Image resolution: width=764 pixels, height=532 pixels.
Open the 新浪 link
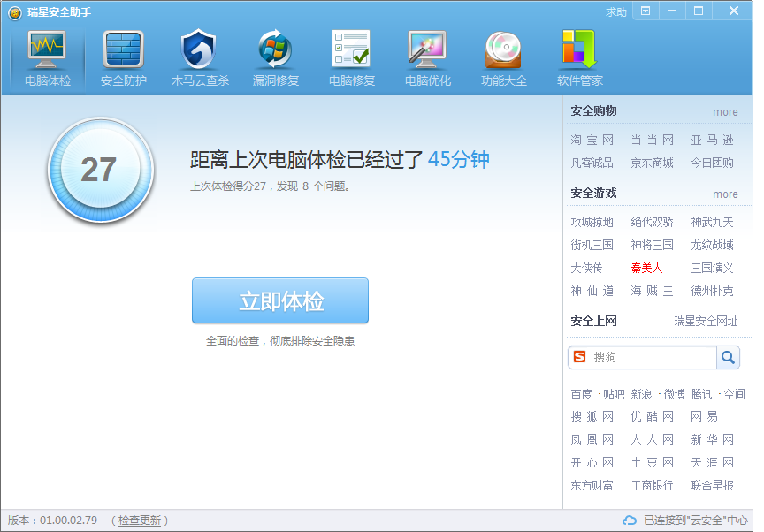point(641,394)
